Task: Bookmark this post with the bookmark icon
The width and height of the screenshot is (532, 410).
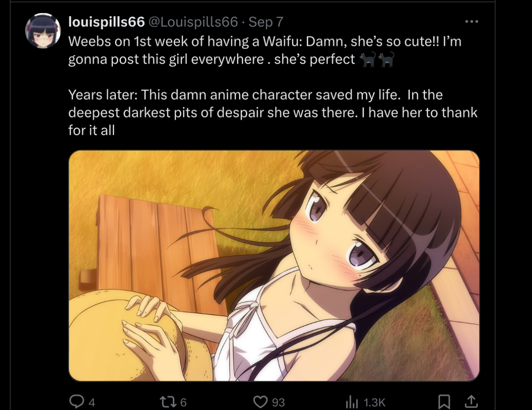Action: 444,402
